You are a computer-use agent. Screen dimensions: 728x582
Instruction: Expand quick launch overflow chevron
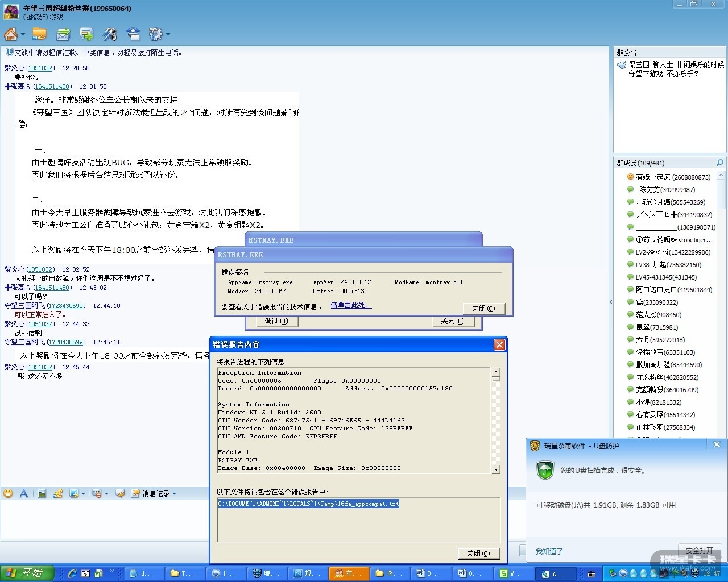(x=112, y=571)
